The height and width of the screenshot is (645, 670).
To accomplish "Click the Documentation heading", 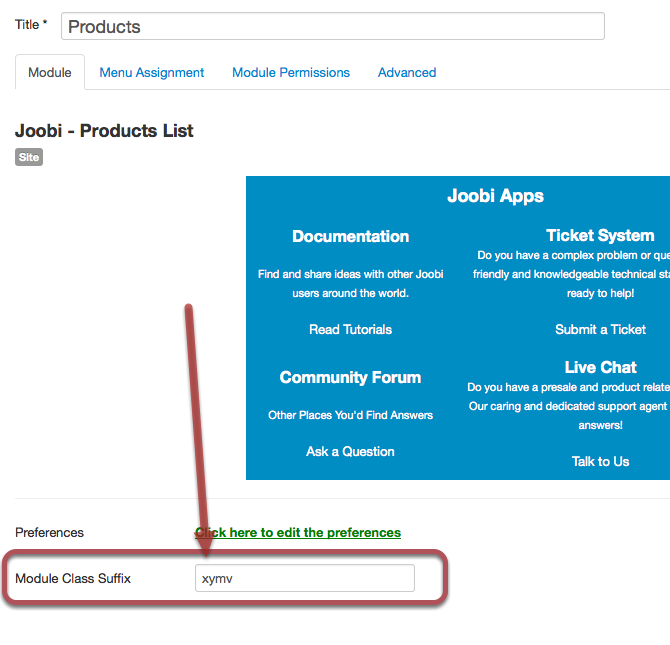I will (x=350, y=236).
